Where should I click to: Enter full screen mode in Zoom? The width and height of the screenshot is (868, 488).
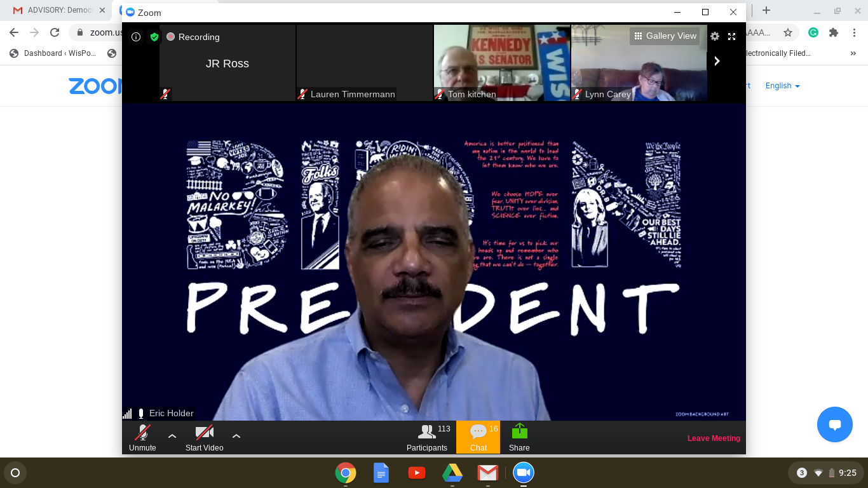[731, 36]
